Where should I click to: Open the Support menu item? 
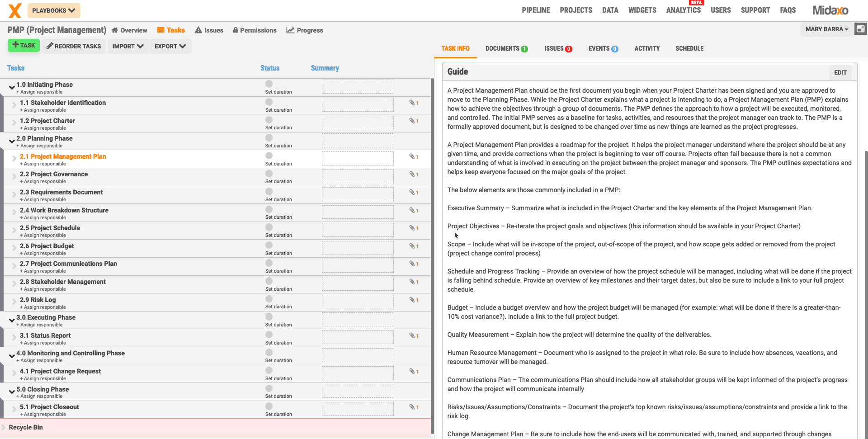pos(755,10)
